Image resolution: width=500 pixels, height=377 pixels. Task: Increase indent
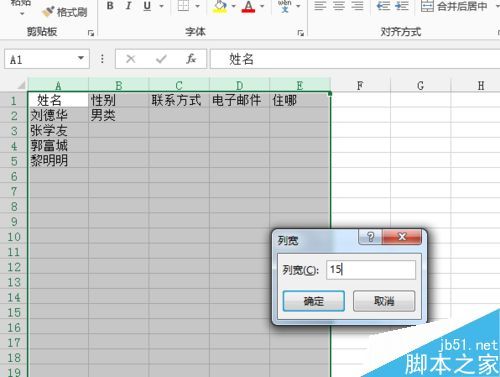[402, 6]
